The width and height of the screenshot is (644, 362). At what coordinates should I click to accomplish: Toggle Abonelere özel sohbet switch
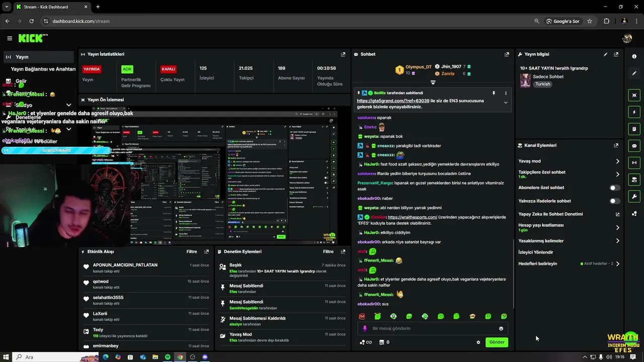coord(615,188)
